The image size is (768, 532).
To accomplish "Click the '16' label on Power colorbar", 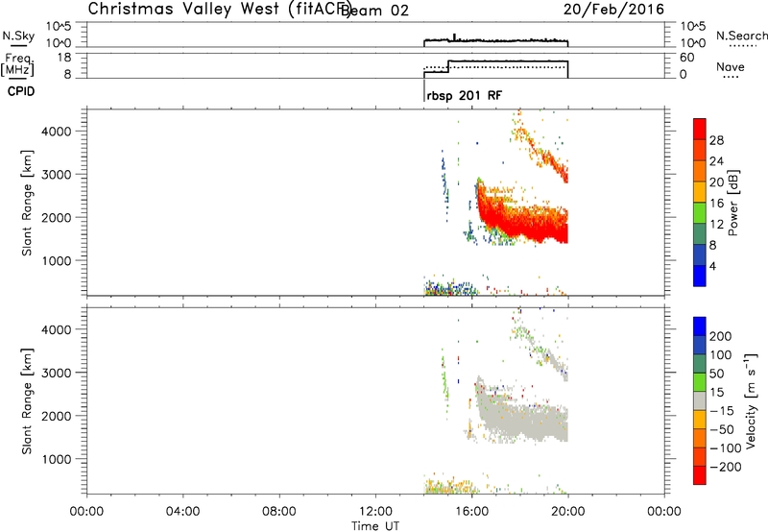I will click(716, 204).
